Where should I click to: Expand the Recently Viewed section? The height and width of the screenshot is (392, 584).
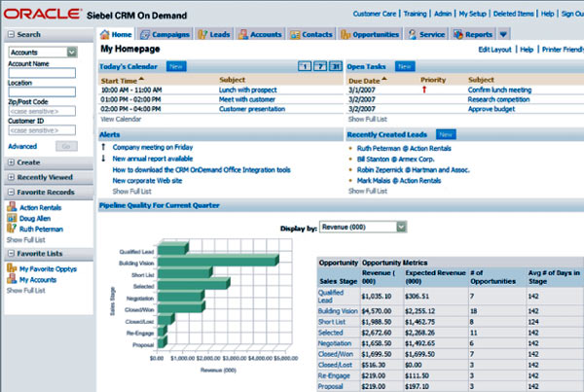(x=11, y=177)
